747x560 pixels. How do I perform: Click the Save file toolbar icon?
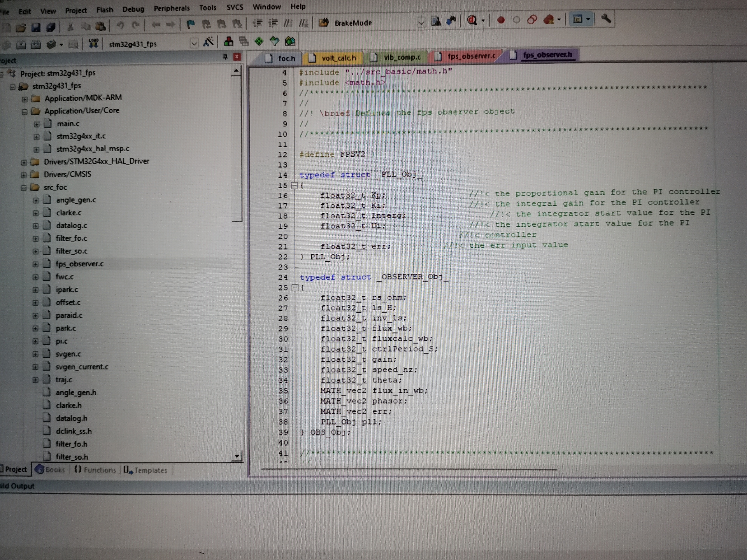click(x=36, y=27)
